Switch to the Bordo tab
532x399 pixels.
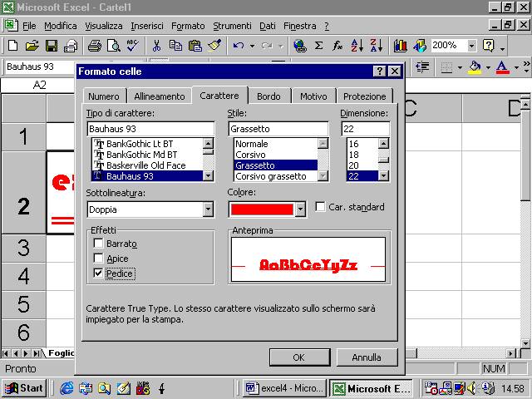[268, 96]
